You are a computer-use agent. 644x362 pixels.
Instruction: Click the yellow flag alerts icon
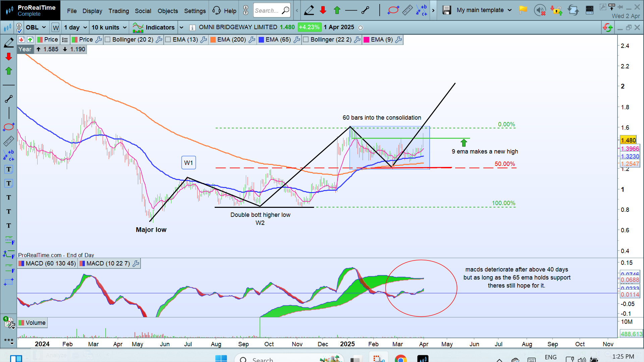coord(523,10)
